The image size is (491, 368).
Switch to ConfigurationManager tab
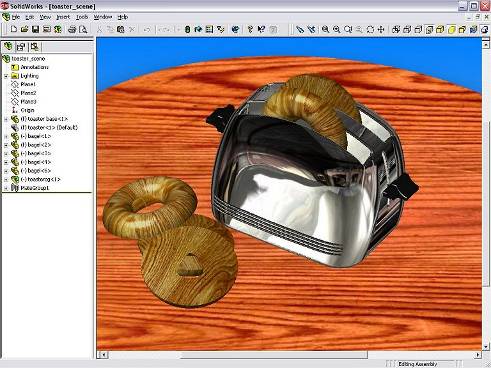pos(34,47)
